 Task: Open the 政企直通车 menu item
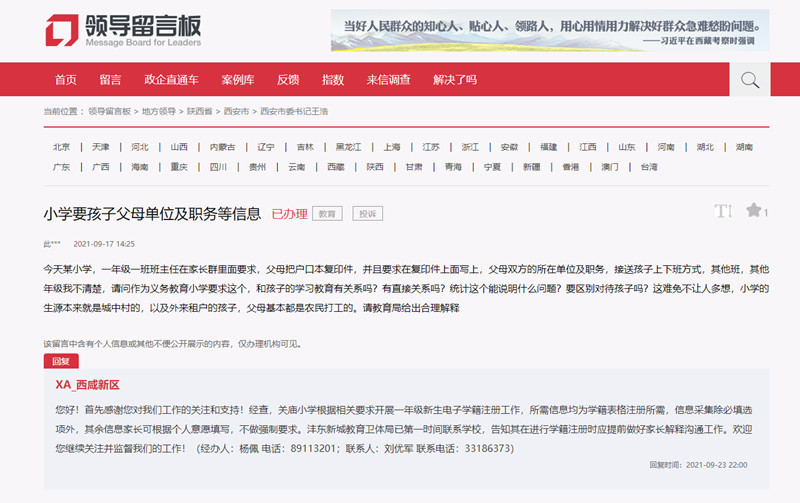coord(171,80)
